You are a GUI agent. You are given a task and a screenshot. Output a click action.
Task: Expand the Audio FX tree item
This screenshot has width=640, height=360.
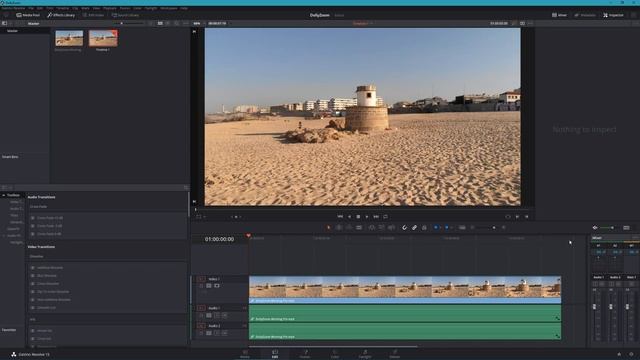click(x=4, y=236)
